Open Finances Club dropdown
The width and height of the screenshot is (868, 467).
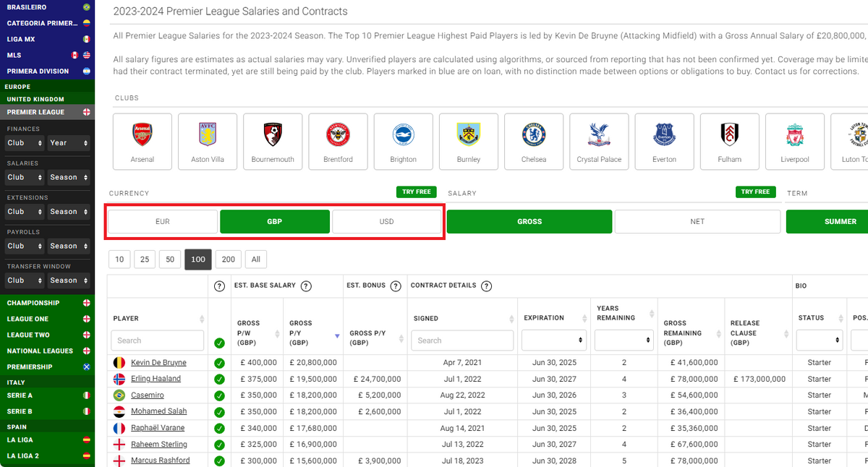(x=25, y=143)
